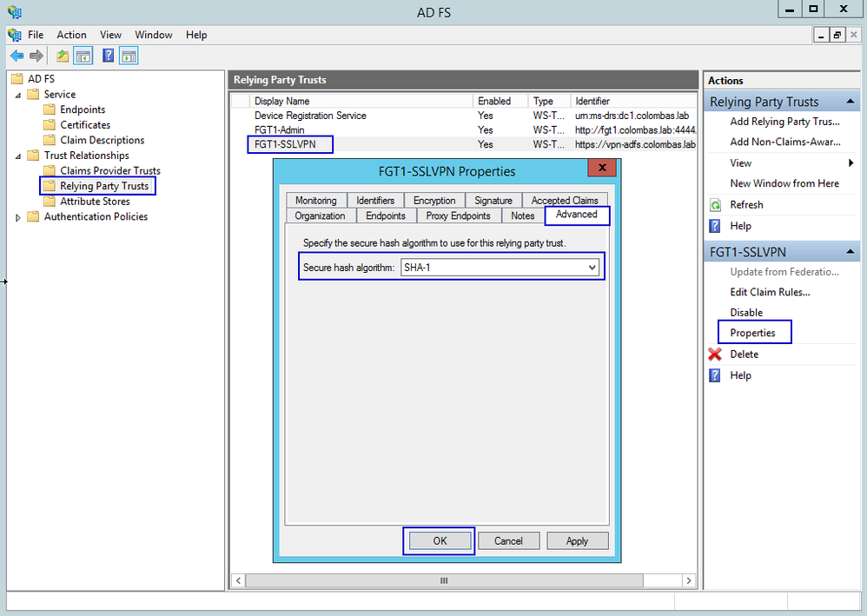Click the red Delete X icon
The height and width of the screenshot is (616, 867).
[715, 354]
